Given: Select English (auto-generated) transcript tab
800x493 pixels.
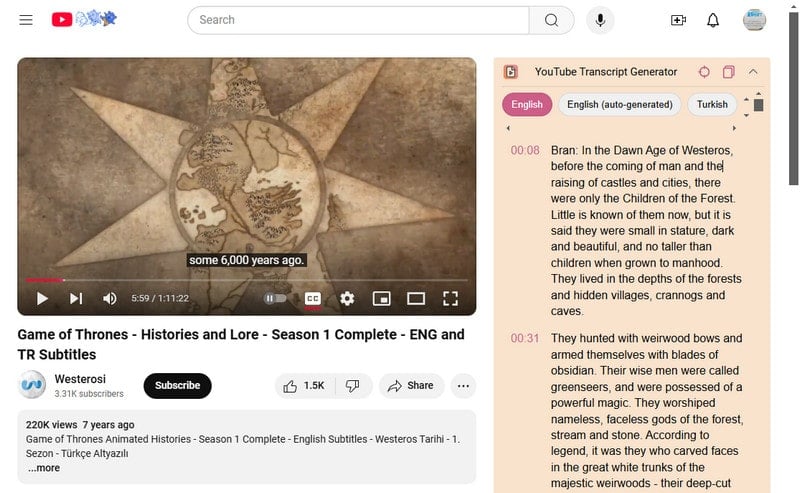Looking at the screenshot, I should coord(620,105).
